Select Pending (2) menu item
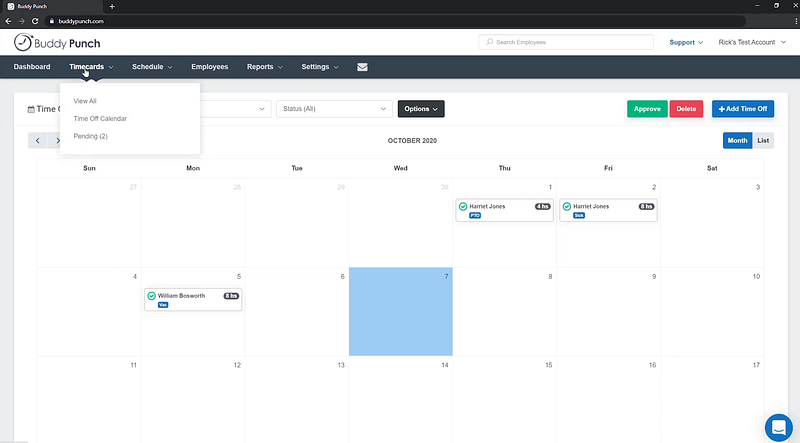This screenshot has width=800, height=443. (90, 136)
